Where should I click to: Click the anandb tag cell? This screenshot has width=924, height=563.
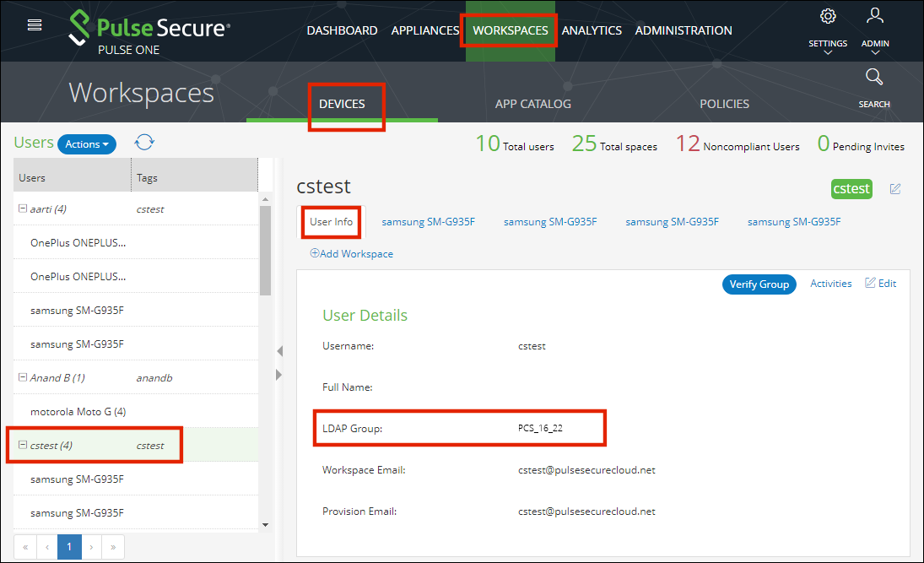coord(154,378)
